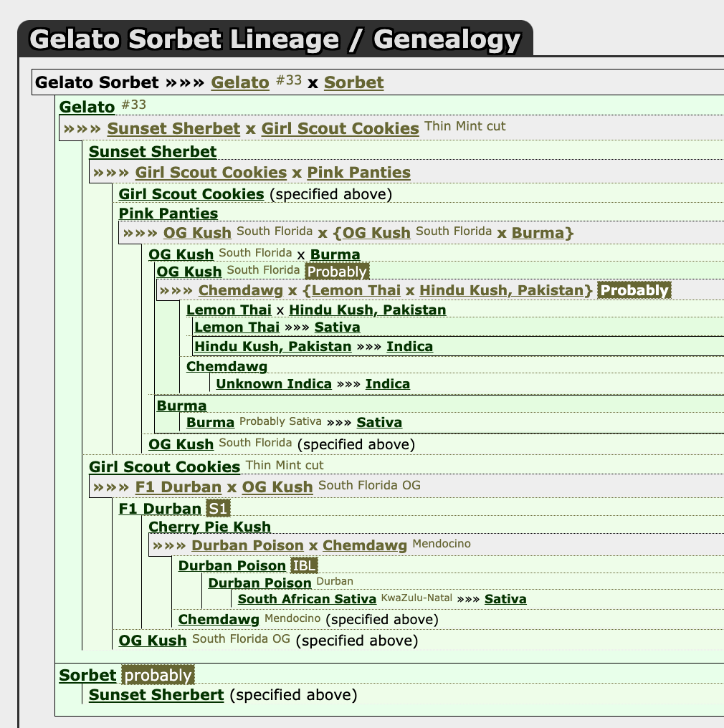Open OG Kush in the brace-free "OG Kush South Florida x Burma" heading

coord(181,254)
